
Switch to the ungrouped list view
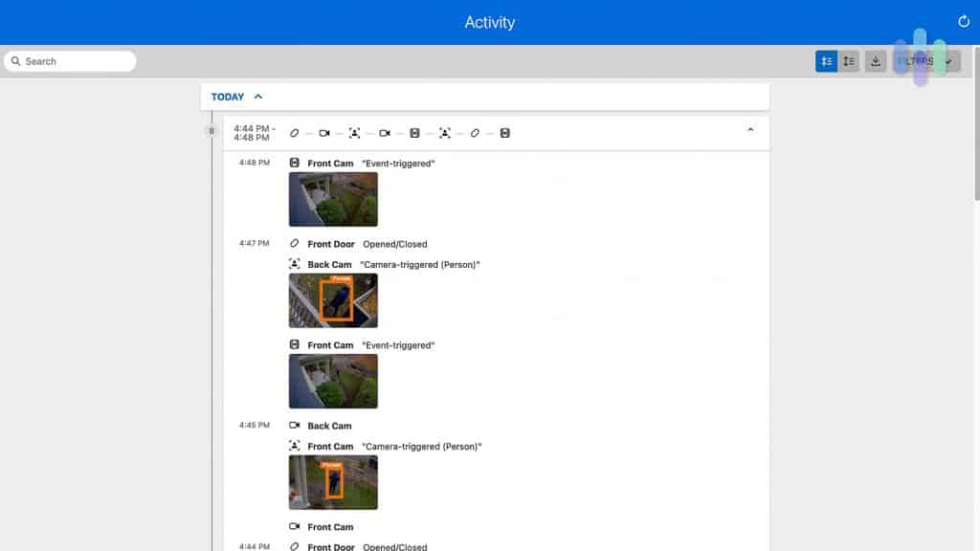(x=848, y=61)
